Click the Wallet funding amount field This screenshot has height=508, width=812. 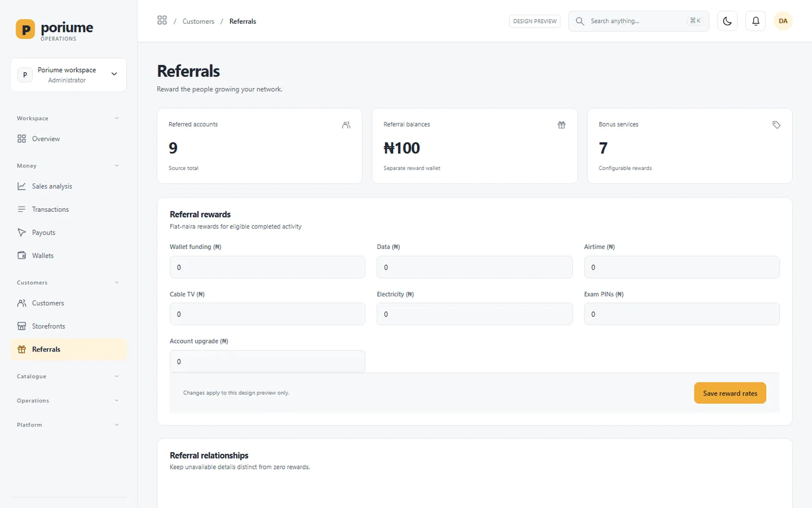pyautogui.click(x=267, y=267)
